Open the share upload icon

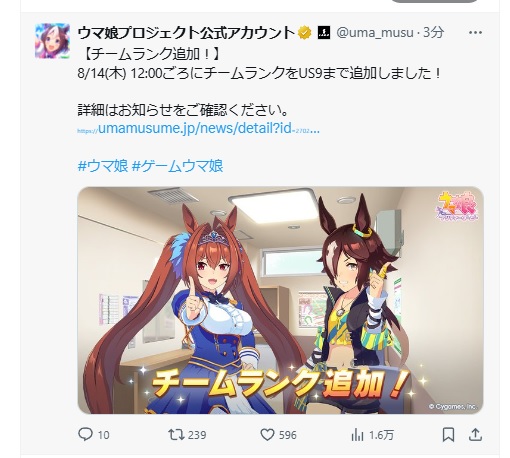[475, 434]
